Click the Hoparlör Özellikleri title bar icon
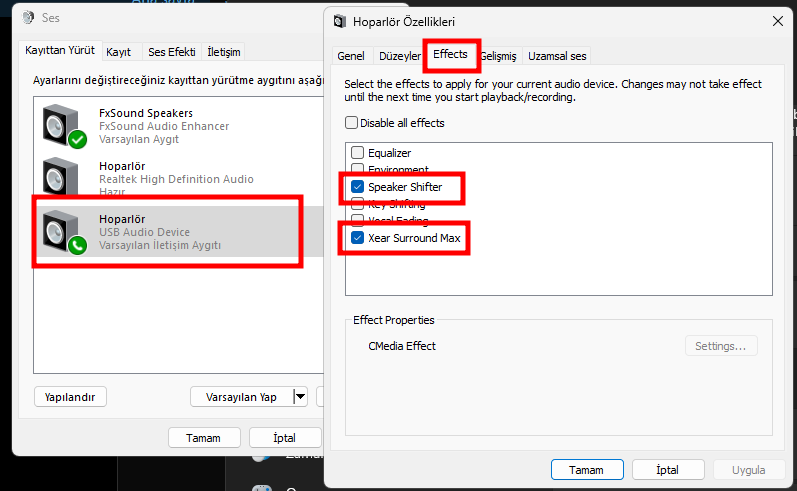Viewport: 797px width, 491px height. pyautogui.click(x=340, y=21)
